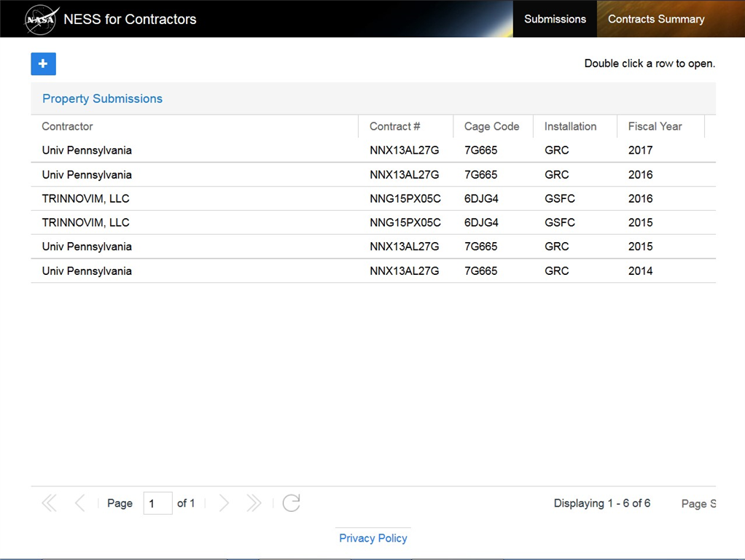Select Univ Pennsylvania 2014 submission row

87,271
